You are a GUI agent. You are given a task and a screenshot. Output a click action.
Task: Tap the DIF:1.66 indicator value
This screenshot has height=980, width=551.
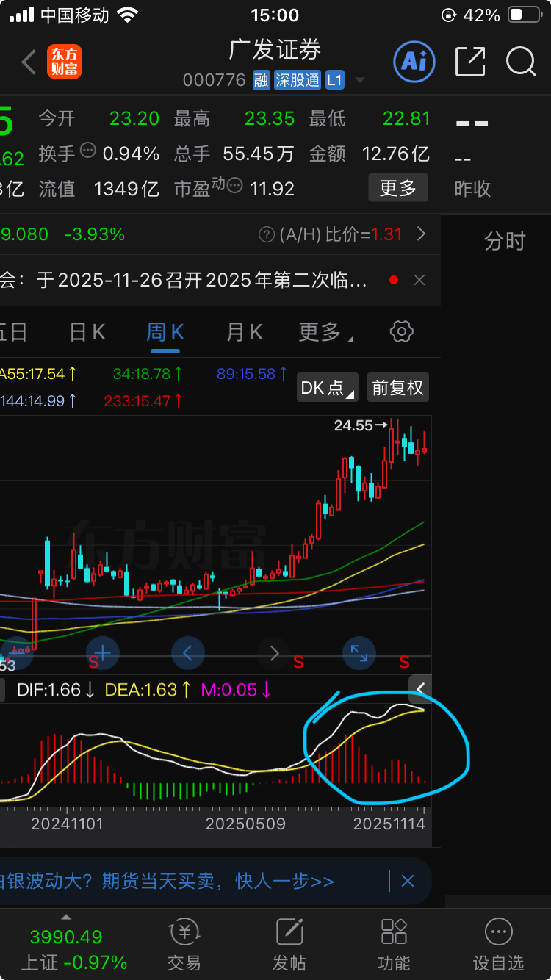pos(56,690)
